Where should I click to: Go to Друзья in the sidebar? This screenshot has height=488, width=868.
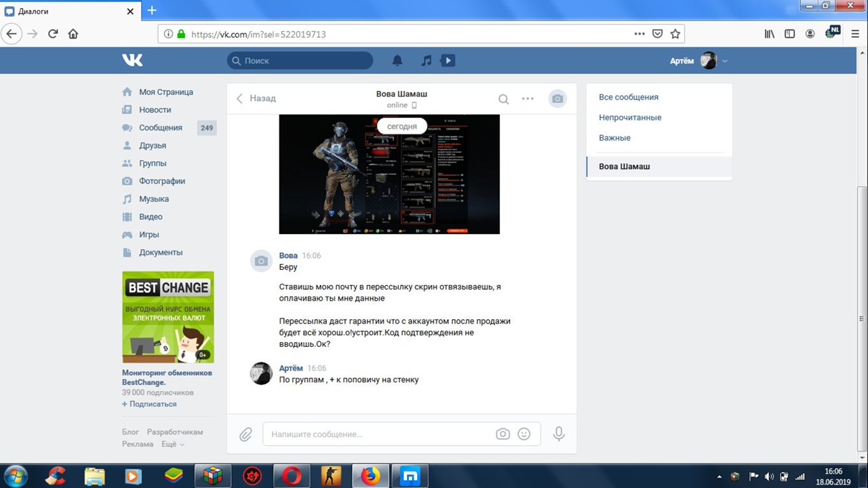pyautogui.click(x=153, y=145)
